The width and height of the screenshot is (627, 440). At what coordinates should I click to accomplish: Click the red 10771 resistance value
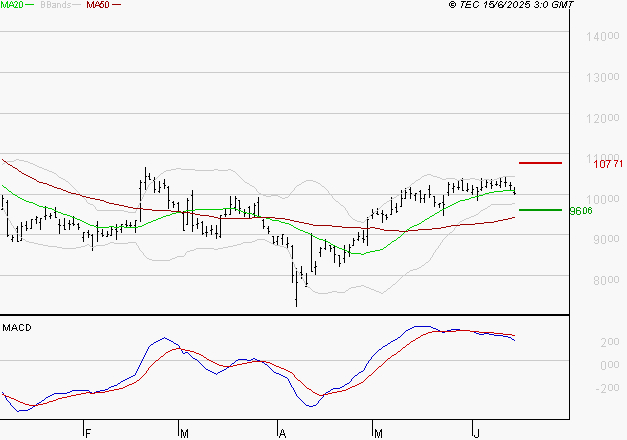[x=608, y=164]
